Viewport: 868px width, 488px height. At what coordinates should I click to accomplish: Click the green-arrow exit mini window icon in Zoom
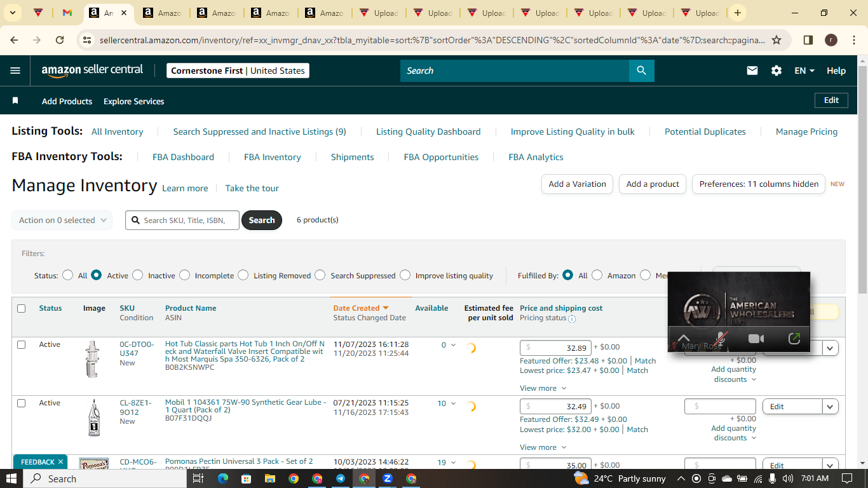(794, 338)
